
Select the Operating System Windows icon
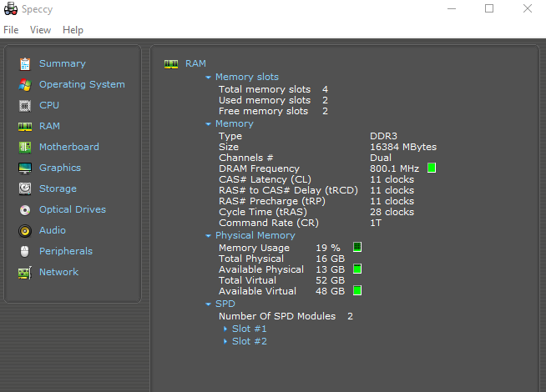(25, 84)
